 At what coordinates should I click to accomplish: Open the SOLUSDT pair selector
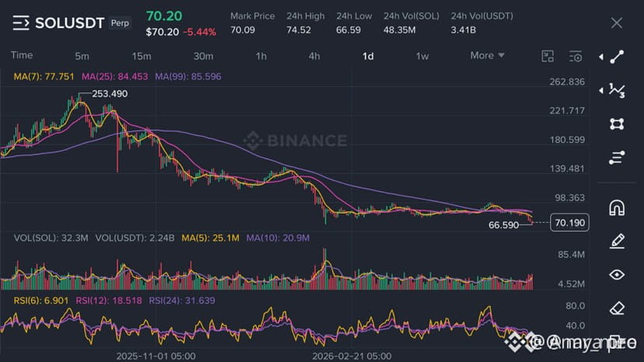[x=69, y=23]
